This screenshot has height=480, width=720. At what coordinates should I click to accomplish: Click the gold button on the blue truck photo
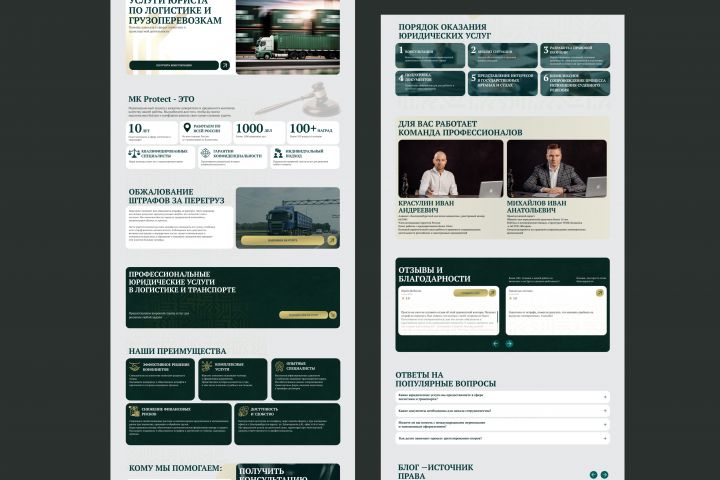tap(283, 240)
